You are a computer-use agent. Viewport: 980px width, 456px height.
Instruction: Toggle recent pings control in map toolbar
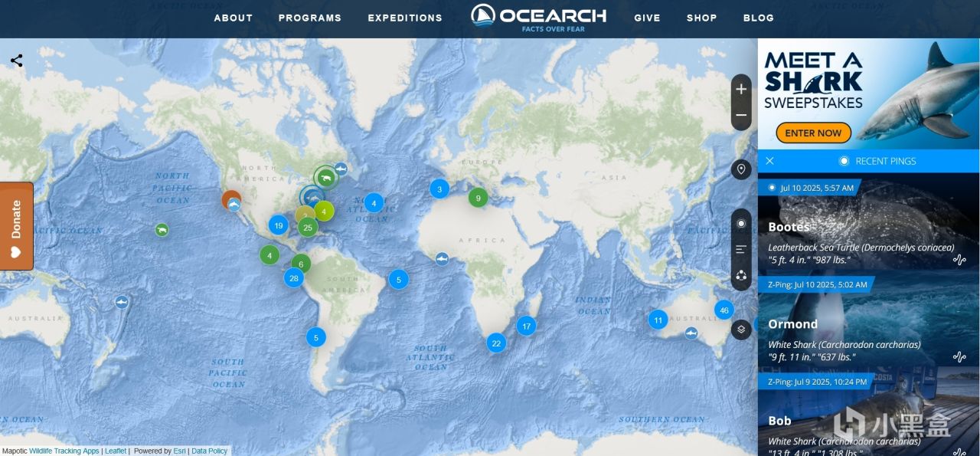tap(741, 223)
